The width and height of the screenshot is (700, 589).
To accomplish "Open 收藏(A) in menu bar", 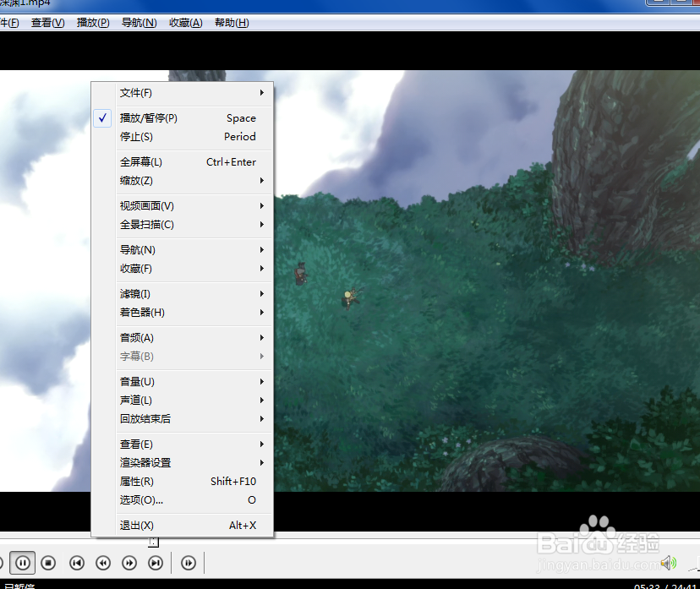I will (x=186, y=23).
